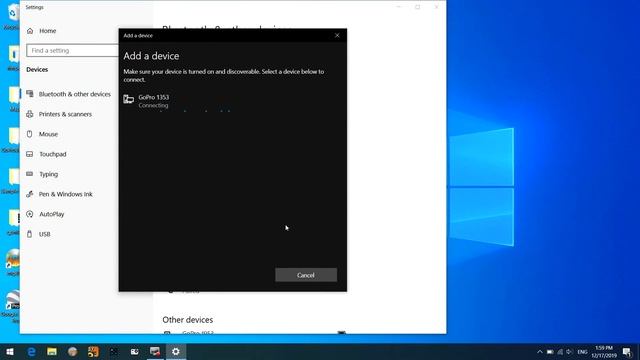Viewport: 640px width, 360px height.
Task: Open the Windows Start menu
Action: pos(10,351)
